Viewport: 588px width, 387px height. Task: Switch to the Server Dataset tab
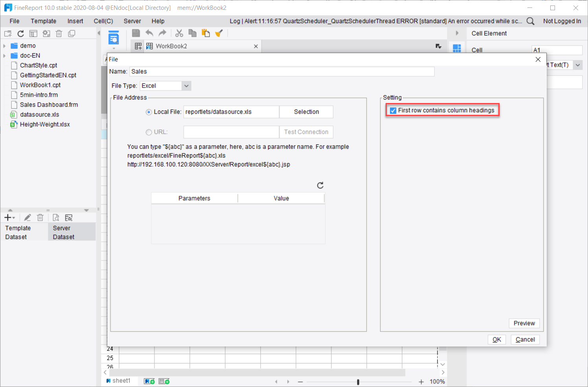(72, 232)
